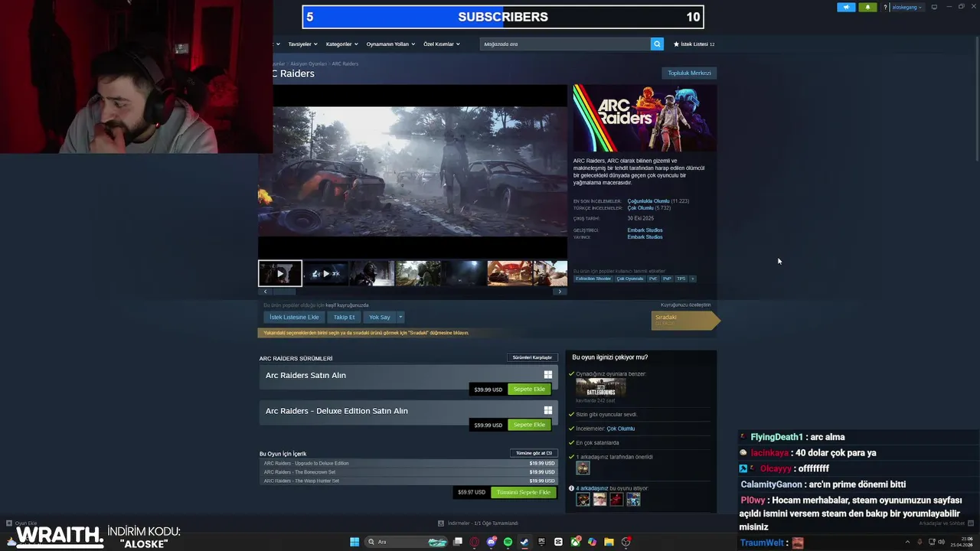Click the taskbar volume speaker icon
The image size is (980, 551).
tap(941, 542)
